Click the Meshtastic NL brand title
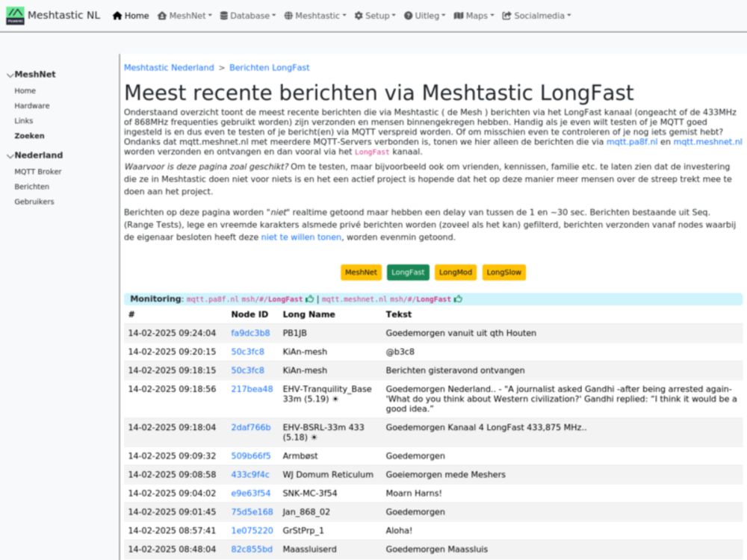The image size is (747, 560). click(x=63, y=15)
